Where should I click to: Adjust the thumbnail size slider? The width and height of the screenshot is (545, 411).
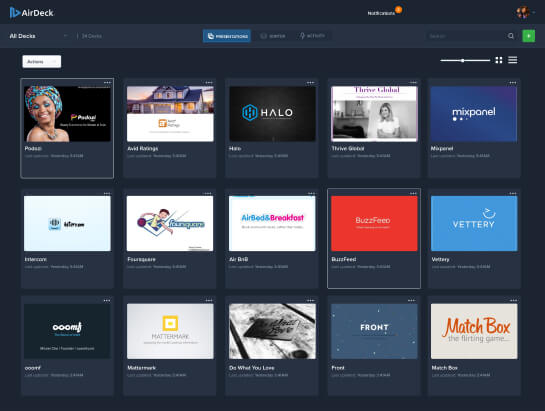465,61
